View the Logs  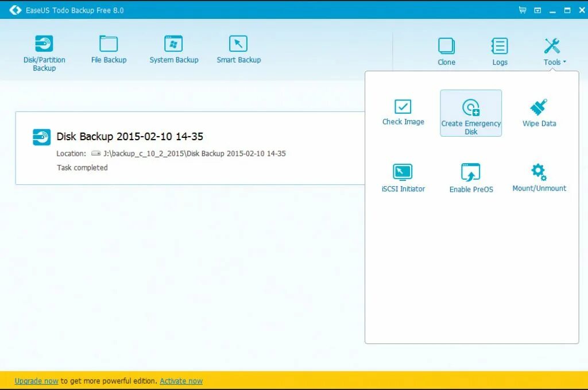pyautogui.click(x=500, y=52)
